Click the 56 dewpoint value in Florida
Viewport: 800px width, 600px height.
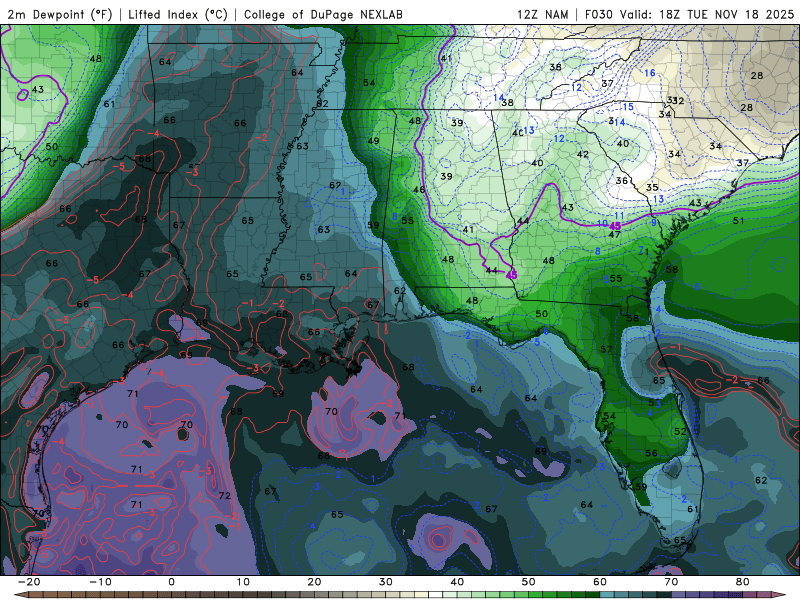pos(651,453)
